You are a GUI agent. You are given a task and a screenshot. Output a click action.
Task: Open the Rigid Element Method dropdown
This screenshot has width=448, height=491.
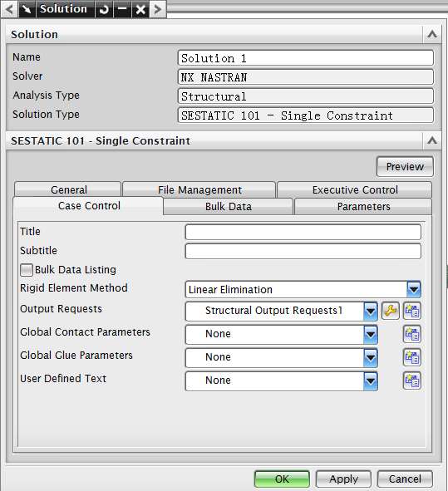coord(414,289)
